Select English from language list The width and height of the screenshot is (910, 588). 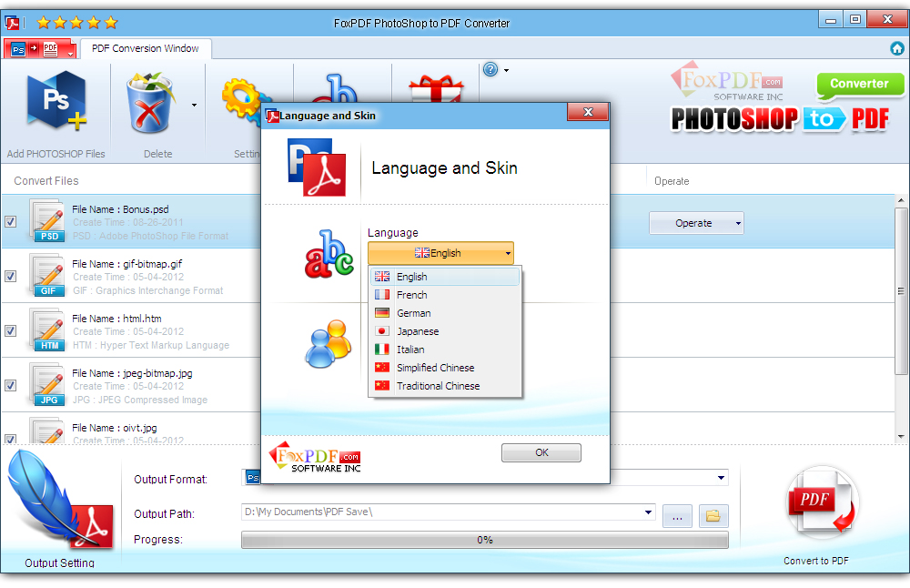445,277
